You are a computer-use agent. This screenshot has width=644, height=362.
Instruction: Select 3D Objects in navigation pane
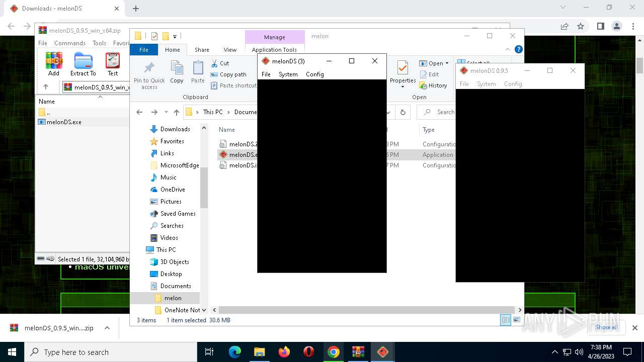pyautogui.click(x=175, y=262)
